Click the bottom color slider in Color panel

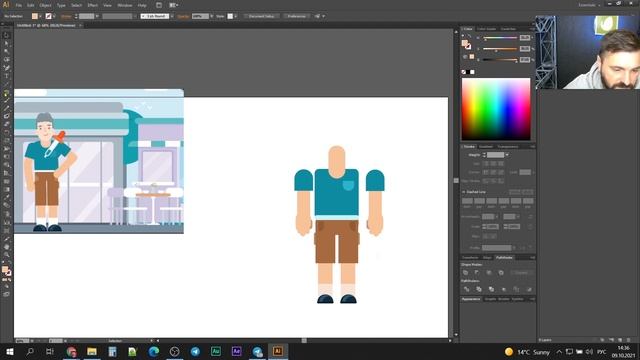pyautogui.click(x=500, y=60)
